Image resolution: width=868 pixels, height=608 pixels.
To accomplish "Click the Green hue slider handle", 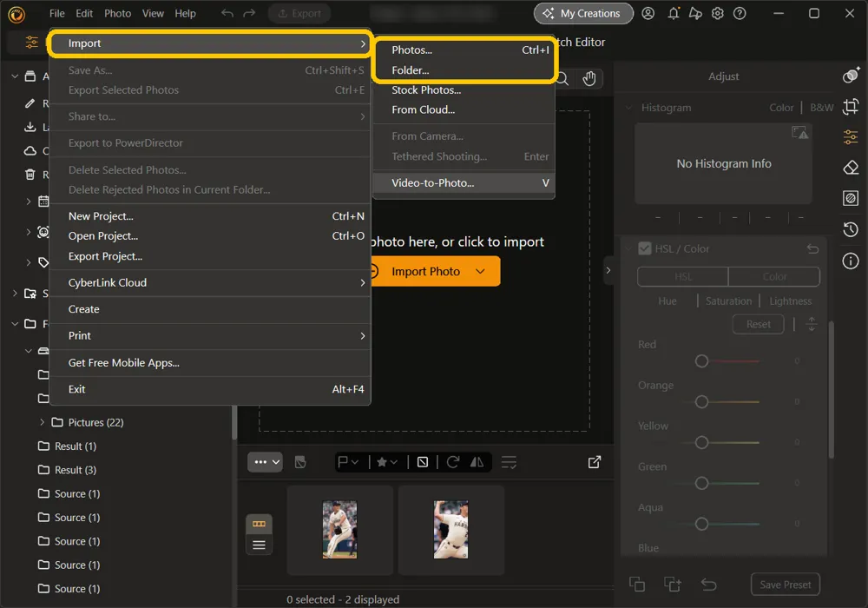I will click(701, 483).
